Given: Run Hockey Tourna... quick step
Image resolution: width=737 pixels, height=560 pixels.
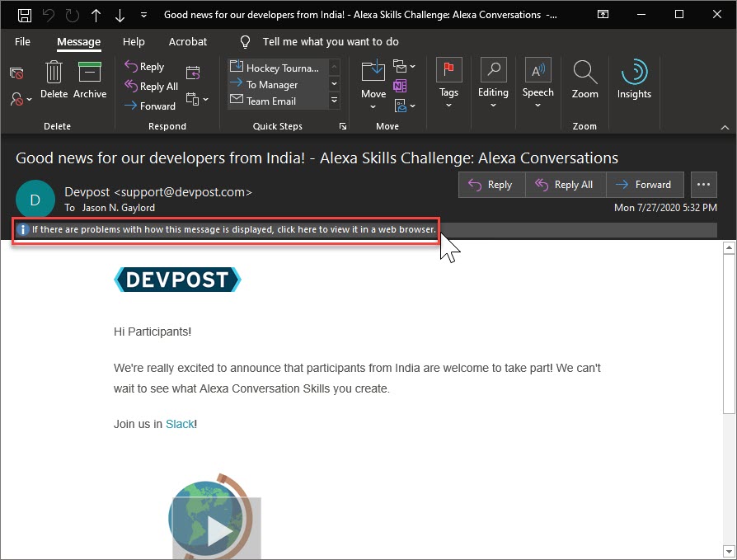Looking at the screenshot, I should pyautogui.click(x=277, y=68).
